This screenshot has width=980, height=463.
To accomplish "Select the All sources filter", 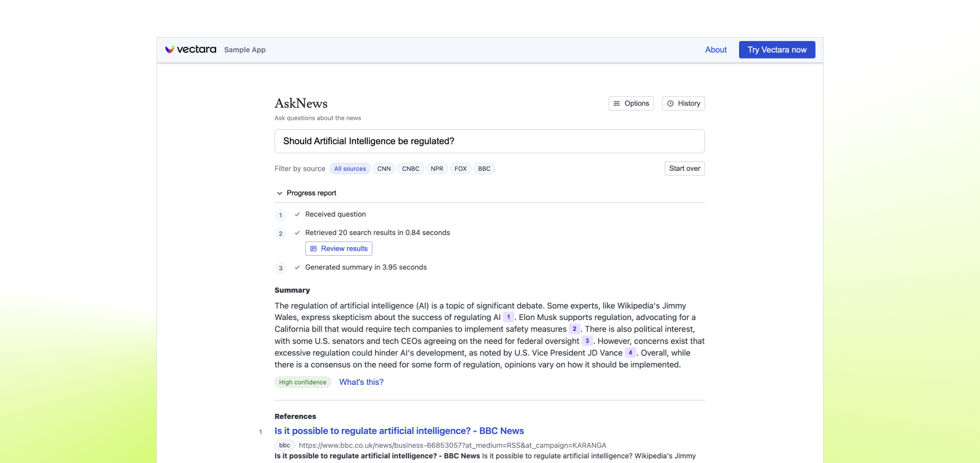I will [350, 169].
